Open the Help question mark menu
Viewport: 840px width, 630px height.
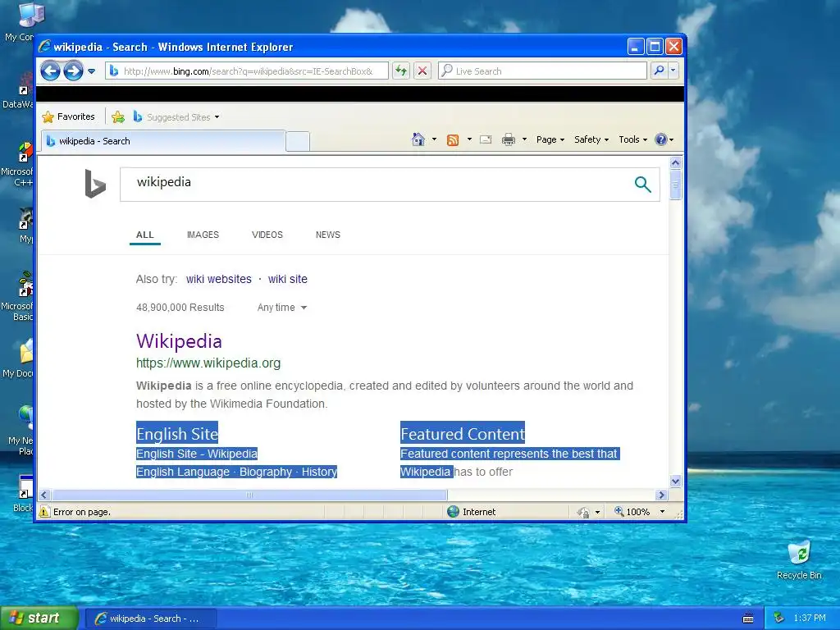tap(664, 139)
